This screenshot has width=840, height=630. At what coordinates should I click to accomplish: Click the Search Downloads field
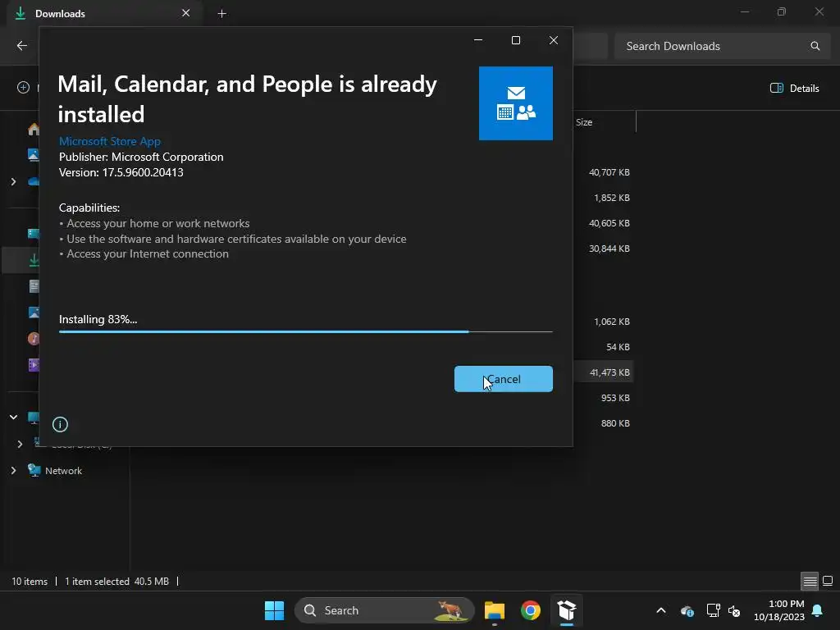[721, 46]
